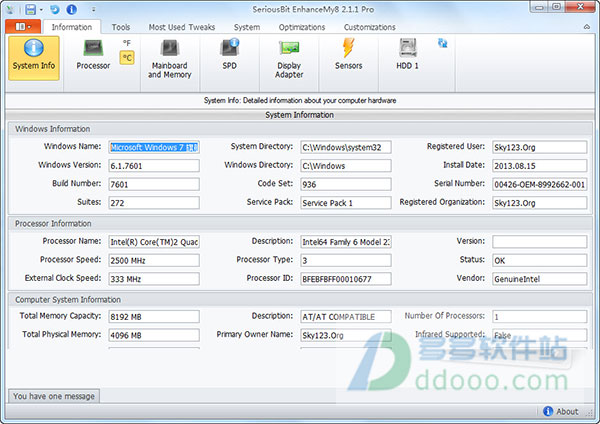Viewport: 600px width, 424px height.
Task: Switch to the Customizations tab
Action: point(369,27)
